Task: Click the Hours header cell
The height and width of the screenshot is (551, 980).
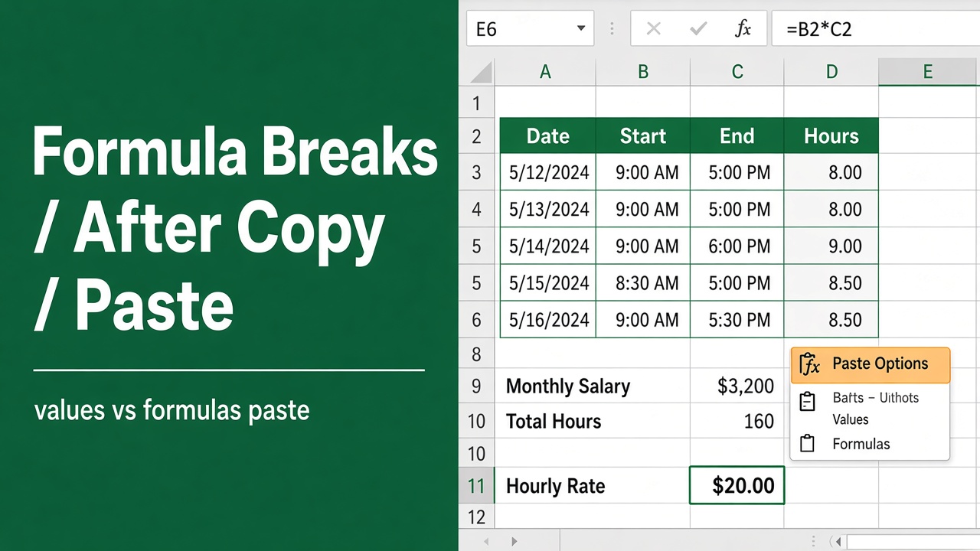Action: pyautogui.click(x=831, y=136)
